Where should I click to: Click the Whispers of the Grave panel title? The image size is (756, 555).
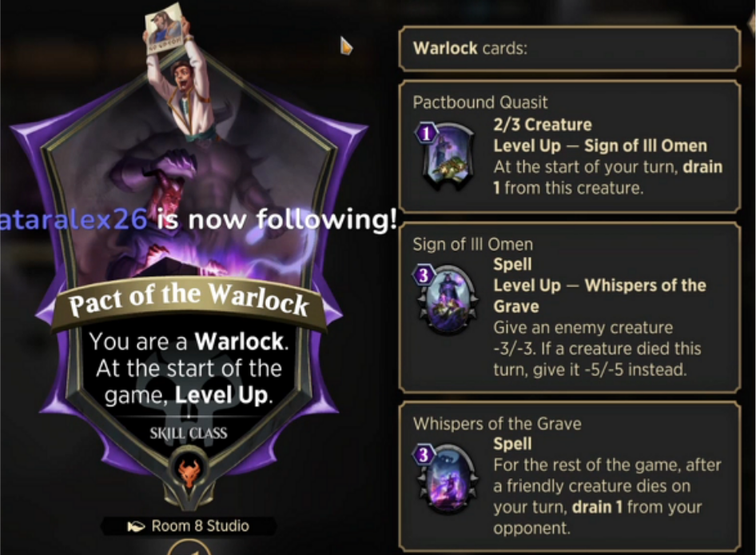[497, 424]
